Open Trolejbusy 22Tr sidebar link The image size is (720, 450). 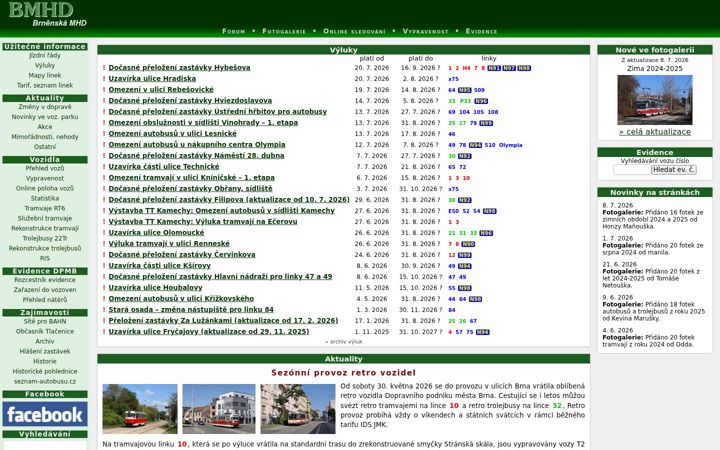pos(45,238)
